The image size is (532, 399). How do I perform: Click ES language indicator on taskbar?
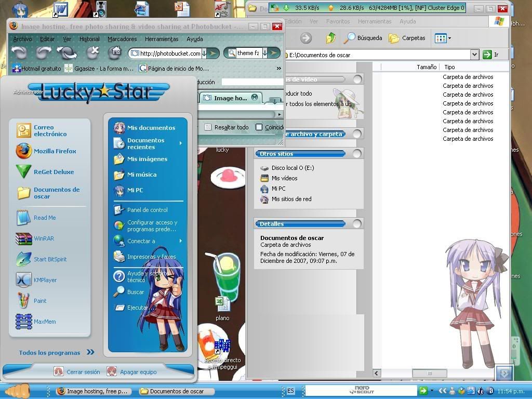coord(290,391)
